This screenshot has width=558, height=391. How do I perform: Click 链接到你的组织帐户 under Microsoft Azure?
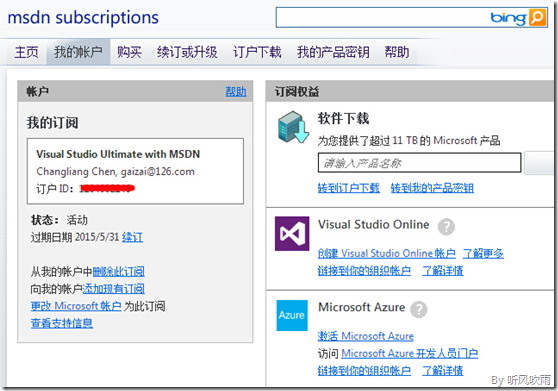click(364, 371)
